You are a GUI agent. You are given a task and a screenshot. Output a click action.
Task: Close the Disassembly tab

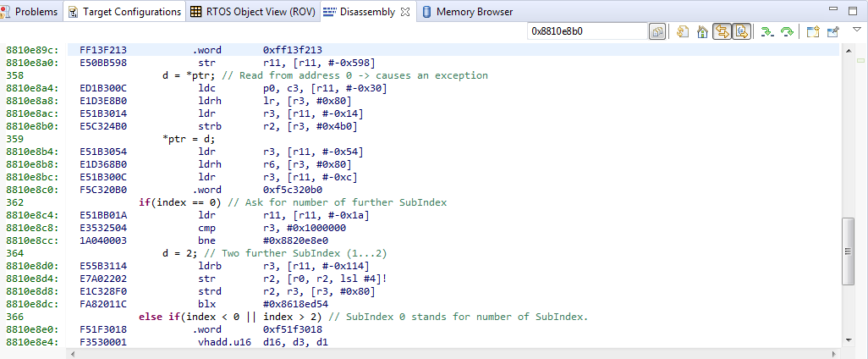pyautogui.click(x=405, y=12)
